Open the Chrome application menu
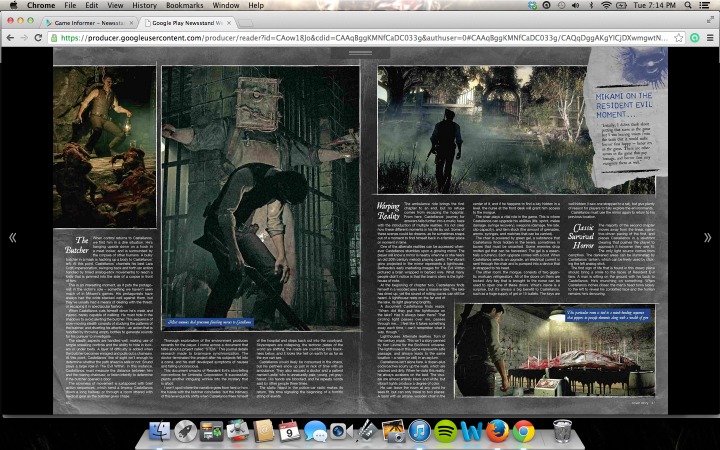The height and width of the screenshot is (450, 720). pyautogui.click(x=41, y=5)
